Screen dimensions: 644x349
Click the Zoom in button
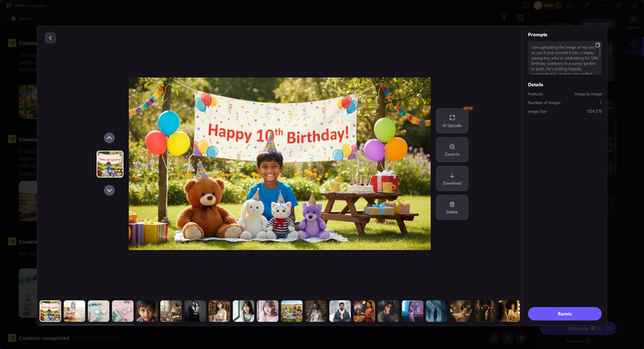[452, 150]
